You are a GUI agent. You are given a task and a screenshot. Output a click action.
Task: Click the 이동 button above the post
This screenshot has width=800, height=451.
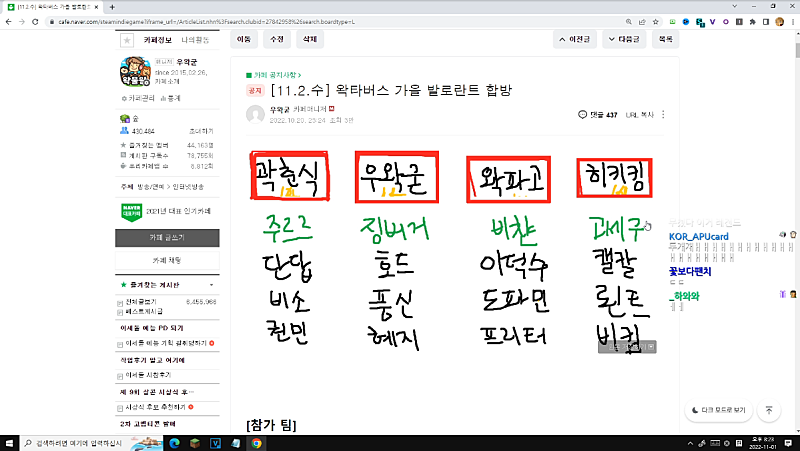(x=244, y=39)
